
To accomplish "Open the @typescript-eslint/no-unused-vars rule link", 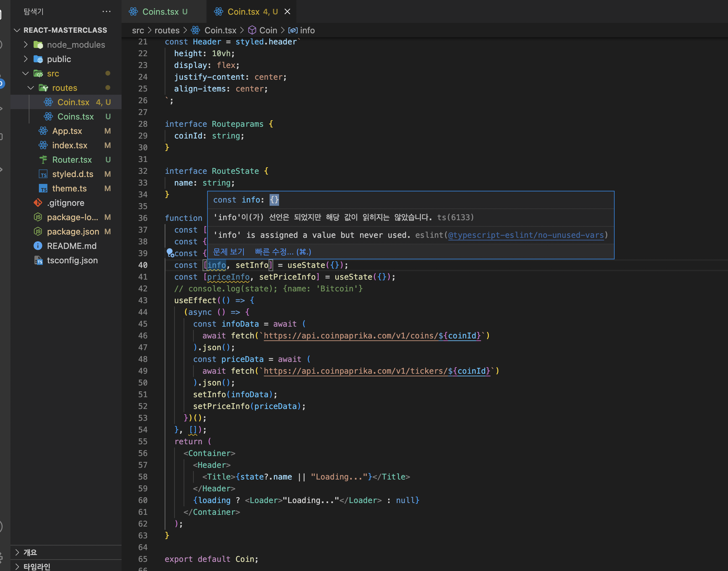I will point(526,235).
